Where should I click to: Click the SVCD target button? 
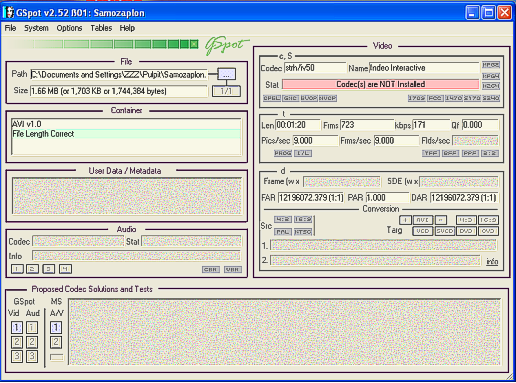(445, 231)
